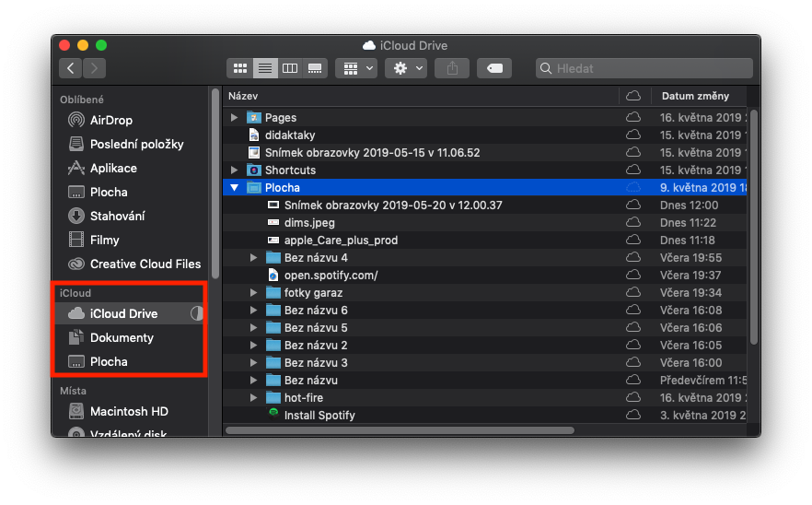Click the open.spotify.com/ file icon
Screen dimensions: 812x505
coord(273,275)
